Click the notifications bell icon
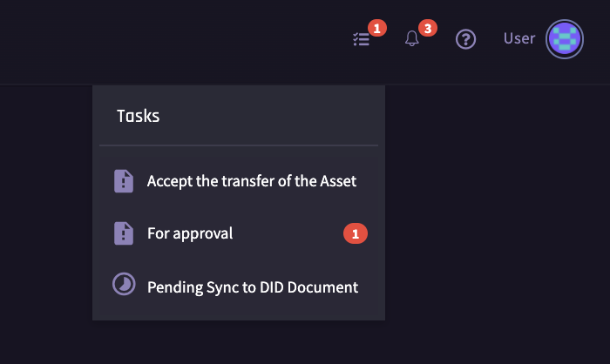The image size is (610, 364). click(x=412, y=40)
